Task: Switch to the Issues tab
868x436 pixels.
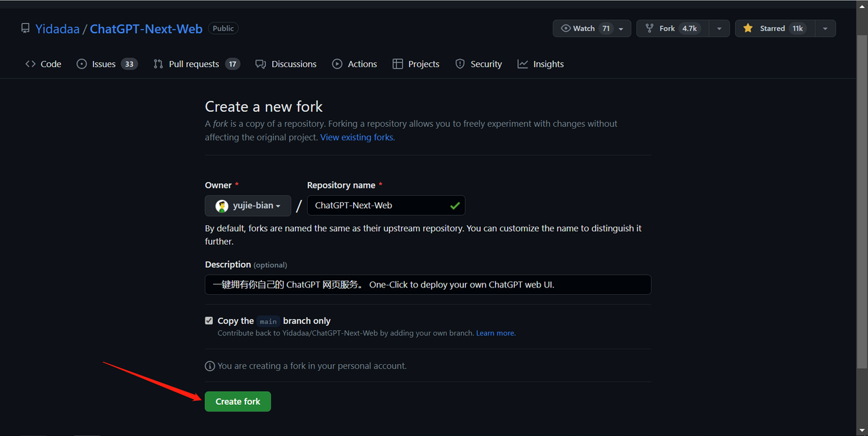Action: [x=104, y=64]
